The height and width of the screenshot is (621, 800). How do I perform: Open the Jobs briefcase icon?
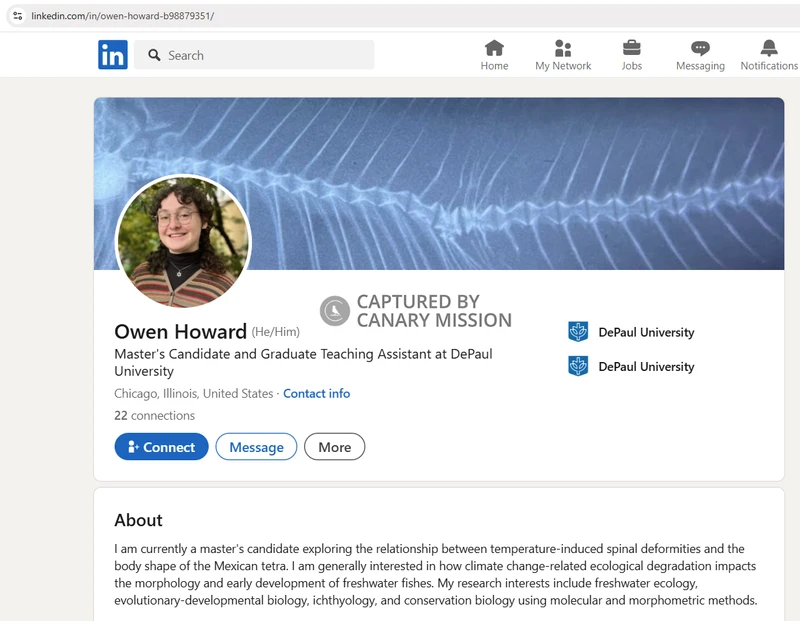pyautogui.click(x=632, y=48)
